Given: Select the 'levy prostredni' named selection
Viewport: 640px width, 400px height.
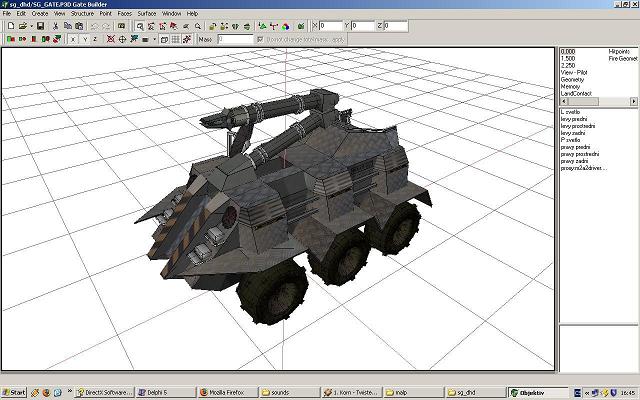Looking at the screenshot, I should click(578, 126).
